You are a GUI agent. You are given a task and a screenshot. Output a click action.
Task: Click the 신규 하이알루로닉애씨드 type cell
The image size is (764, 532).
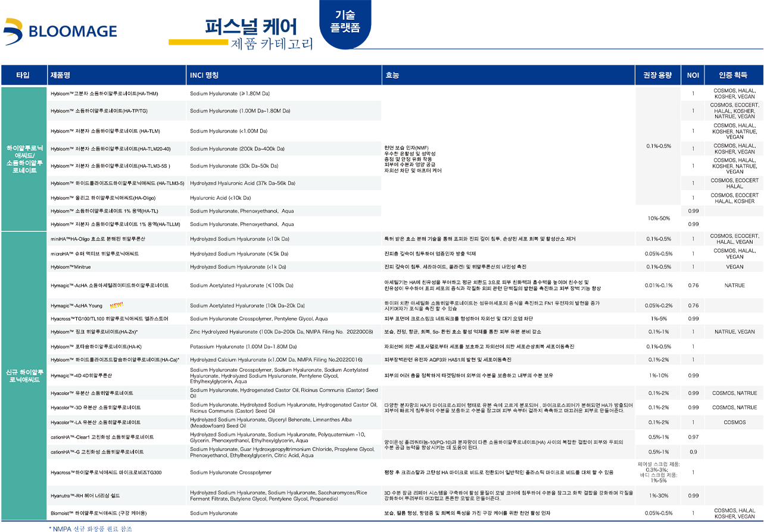pyautogui.click(x=23, y=375)
